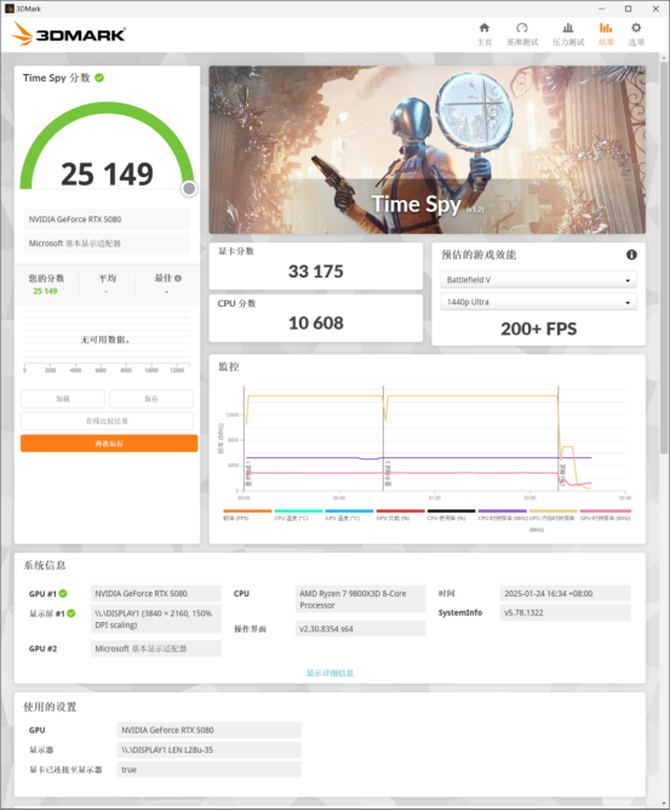This screenshot has width=670, height=811.
Task: Click orange 再次运行 run again button
Action: pyautogui.click(x=109, y=443)
